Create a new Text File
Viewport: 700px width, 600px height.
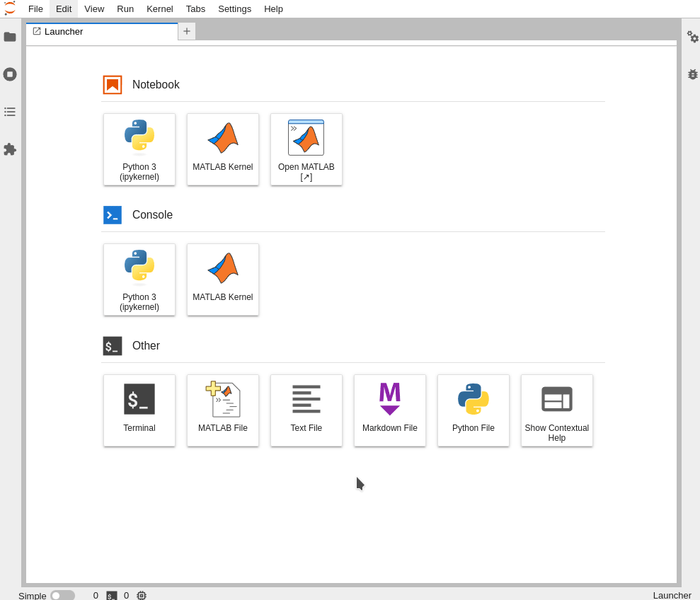tap(306, 410)
